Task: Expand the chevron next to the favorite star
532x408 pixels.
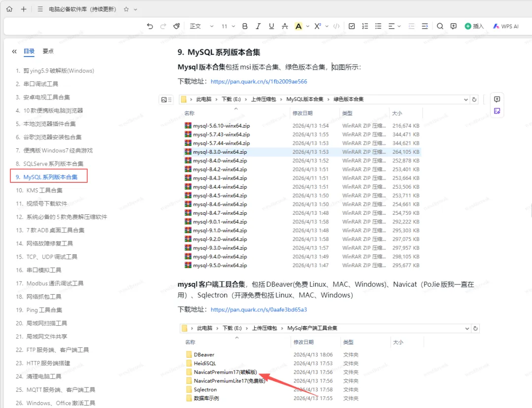Action: tap(135, 9)
